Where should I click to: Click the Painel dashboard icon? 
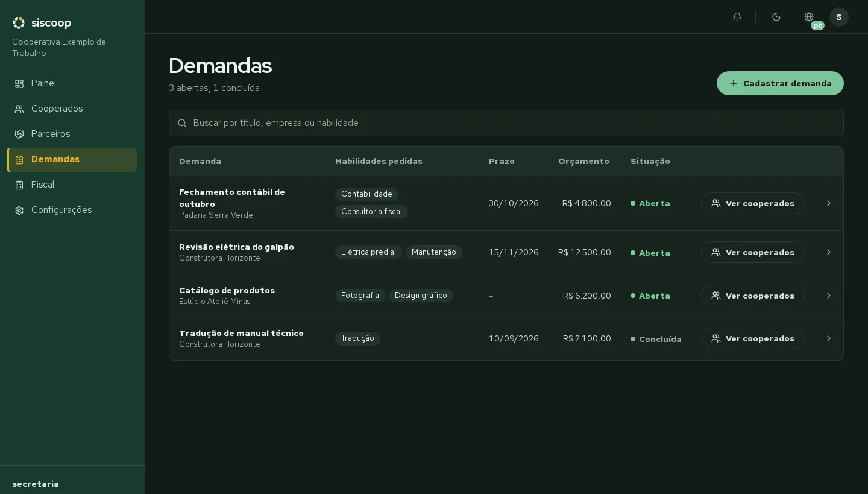[x=19, y=84]
